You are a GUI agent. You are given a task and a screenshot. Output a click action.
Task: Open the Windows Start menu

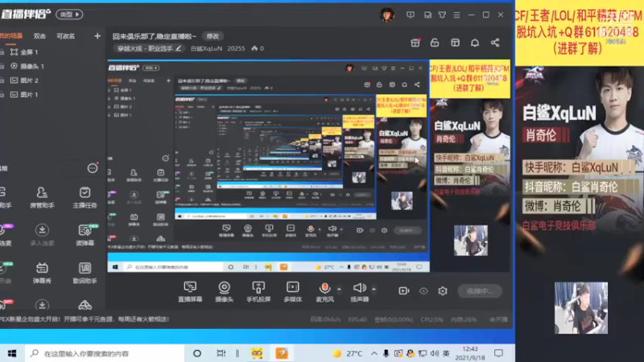[x=12, y=353]
